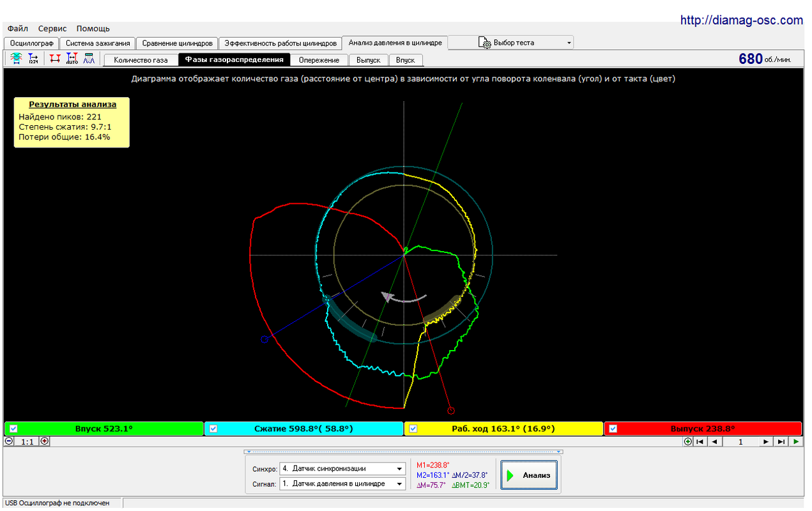812x511 pixels.
Task: Toggle the Сжатие checkbox
Action: (213, 429)
